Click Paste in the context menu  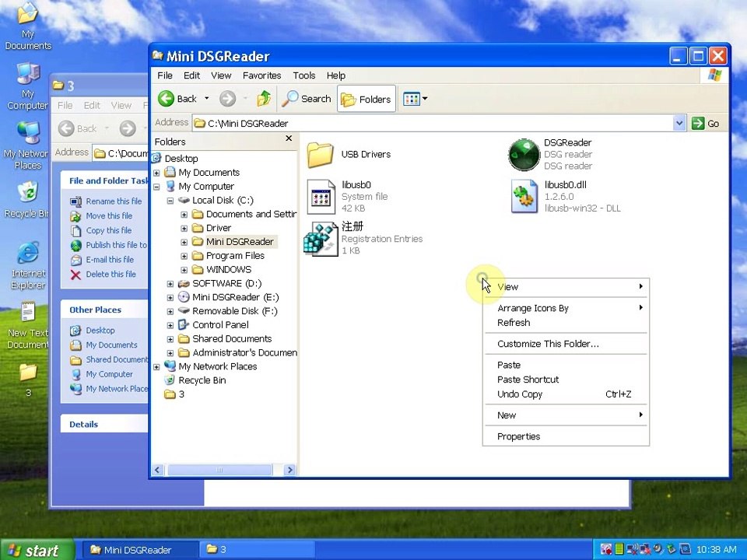(x=566, y=366)
